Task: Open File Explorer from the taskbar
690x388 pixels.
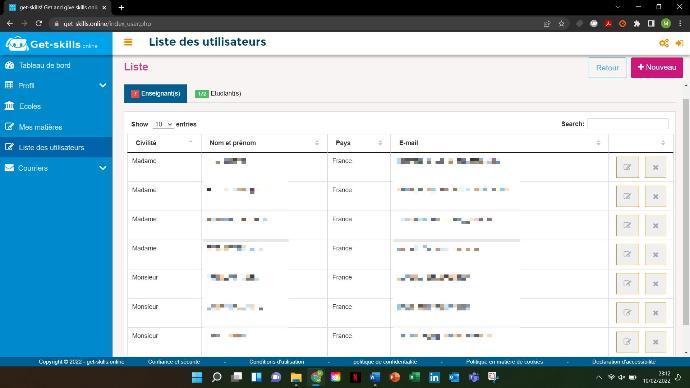Action: point(296,377)
